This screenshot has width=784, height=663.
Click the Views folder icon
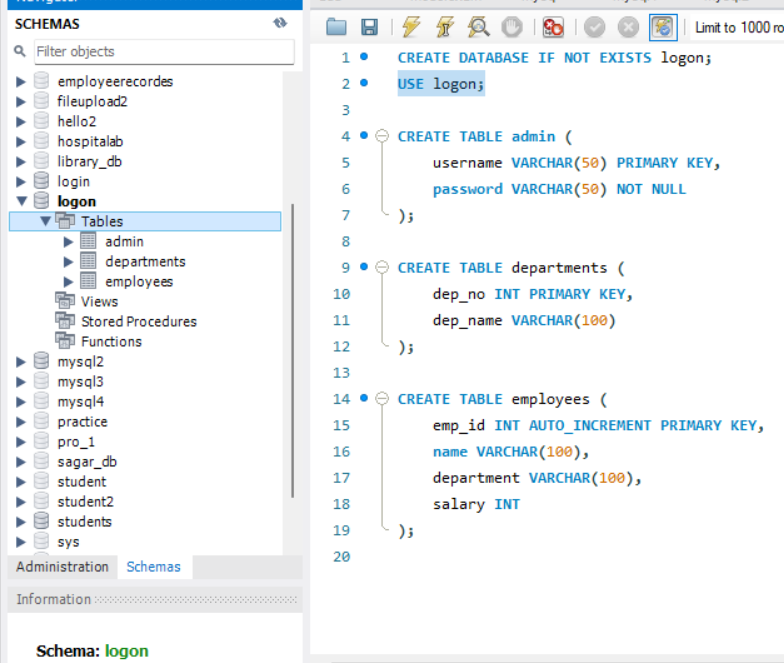[x=65, y=300]
